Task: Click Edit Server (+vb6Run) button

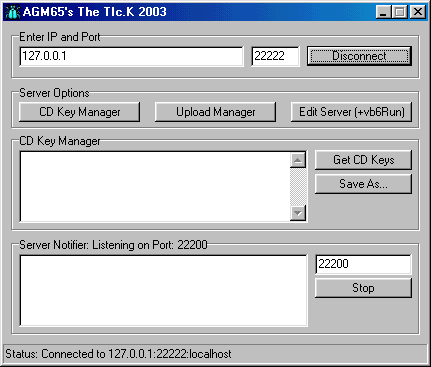Action: pos(351,112)
